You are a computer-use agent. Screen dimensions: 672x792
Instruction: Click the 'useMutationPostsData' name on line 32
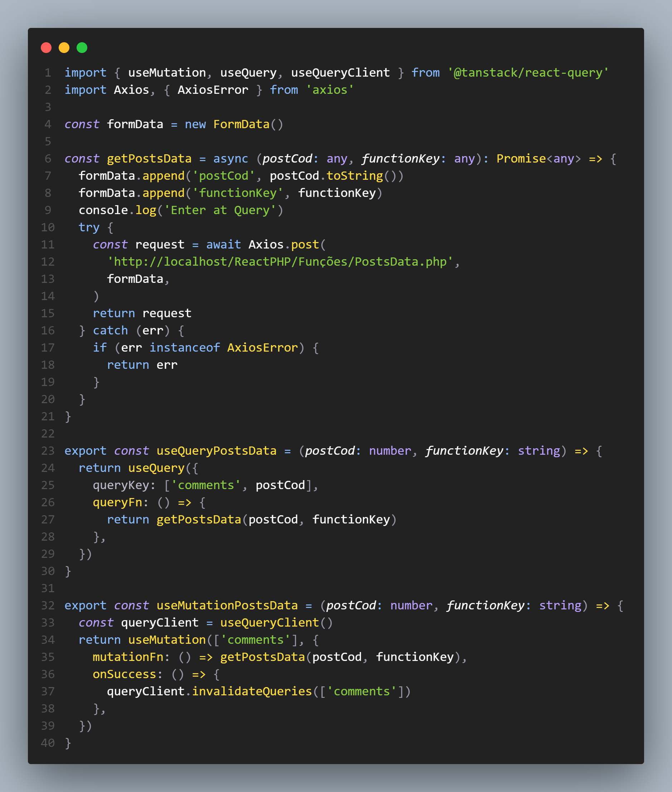(x=228, y=605)
